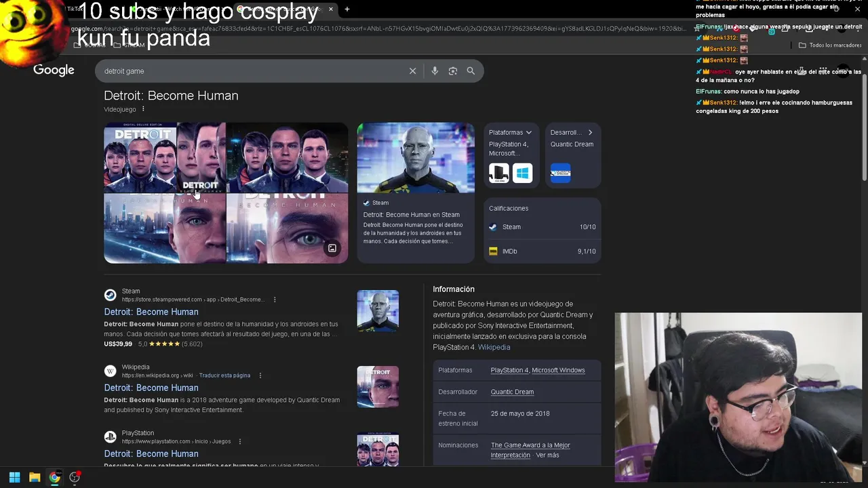
Task: Click the Google logo
Action: pyautogui.click(x=54, y=70)
